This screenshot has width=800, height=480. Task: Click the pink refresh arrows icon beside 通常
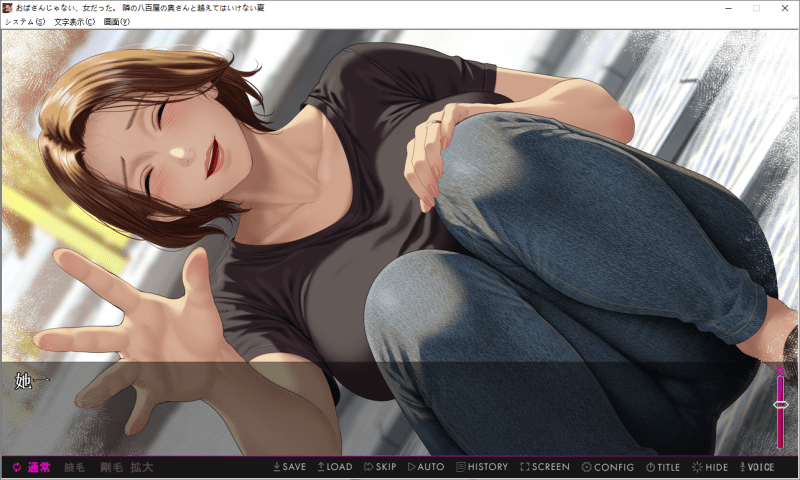click(17, 467)
